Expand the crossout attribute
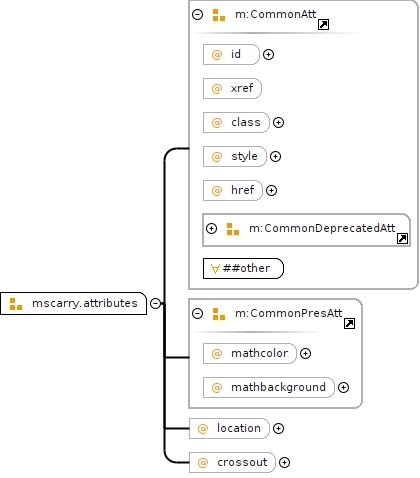 [x=284, y=462]
